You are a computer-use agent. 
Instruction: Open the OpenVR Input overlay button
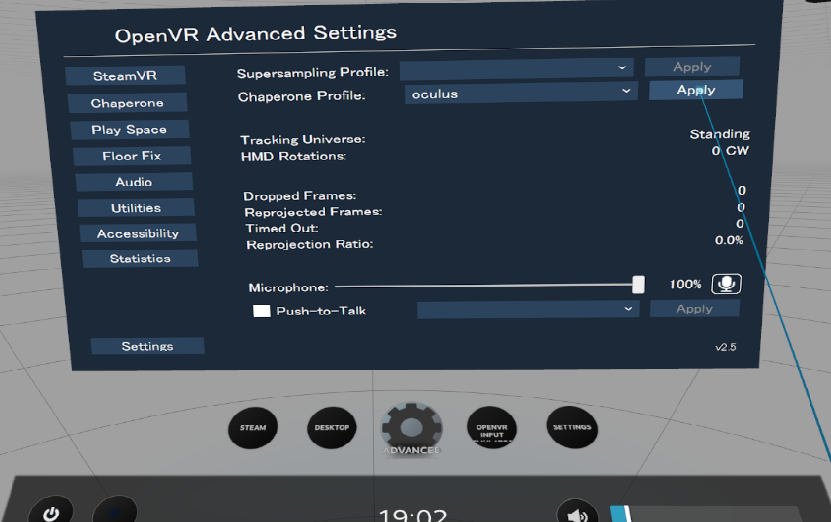tap(492, 428)
